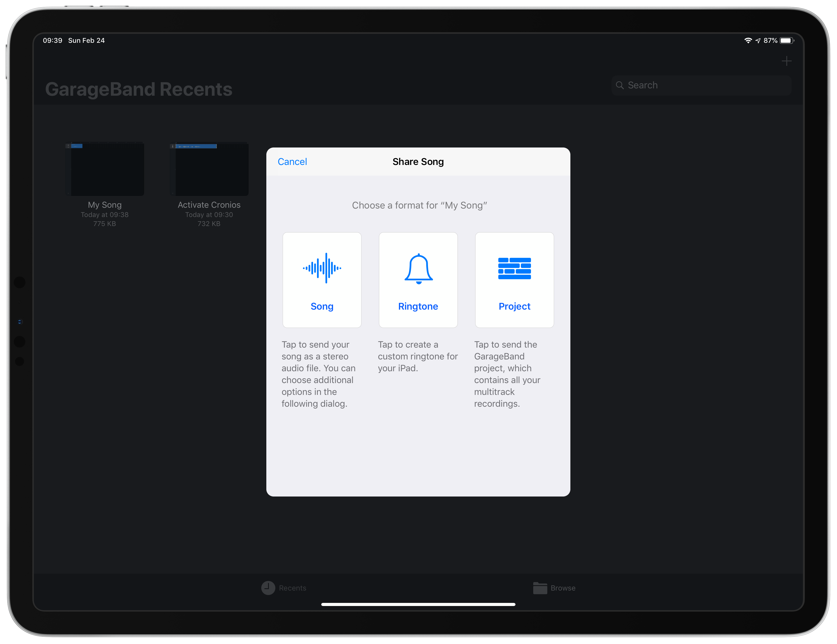The height and width of the screenshot is (644, 837).
Task: Switch to the Recents tab
Action: pos(284,588)
